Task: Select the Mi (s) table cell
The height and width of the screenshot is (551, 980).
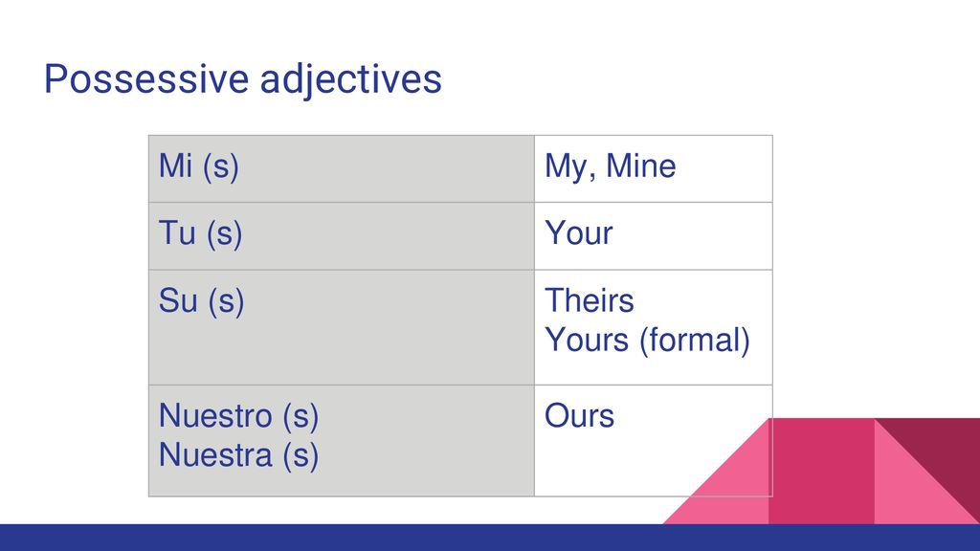Action: (342, 168)
